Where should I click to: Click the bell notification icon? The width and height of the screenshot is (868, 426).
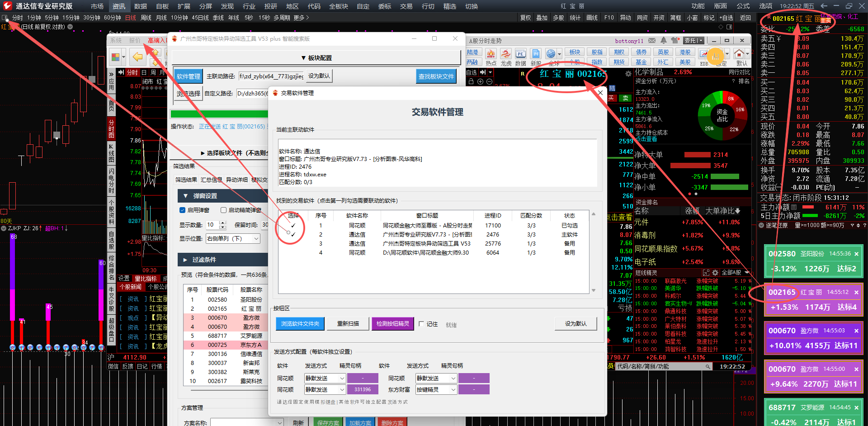(664, 41)
